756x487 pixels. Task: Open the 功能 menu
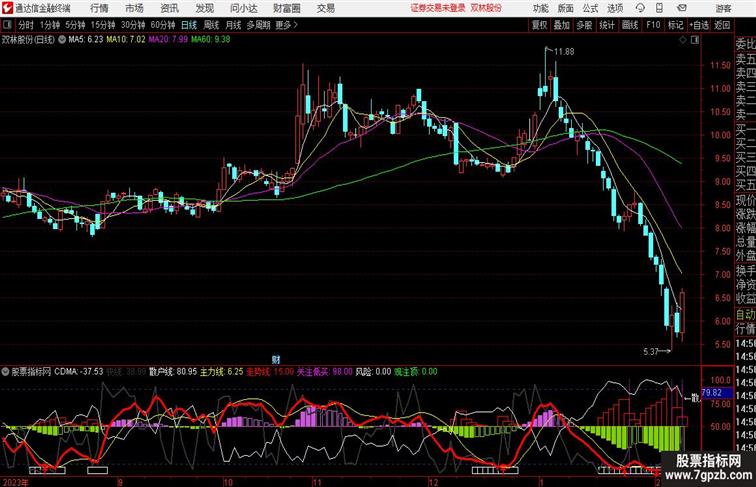pos(540,8)
